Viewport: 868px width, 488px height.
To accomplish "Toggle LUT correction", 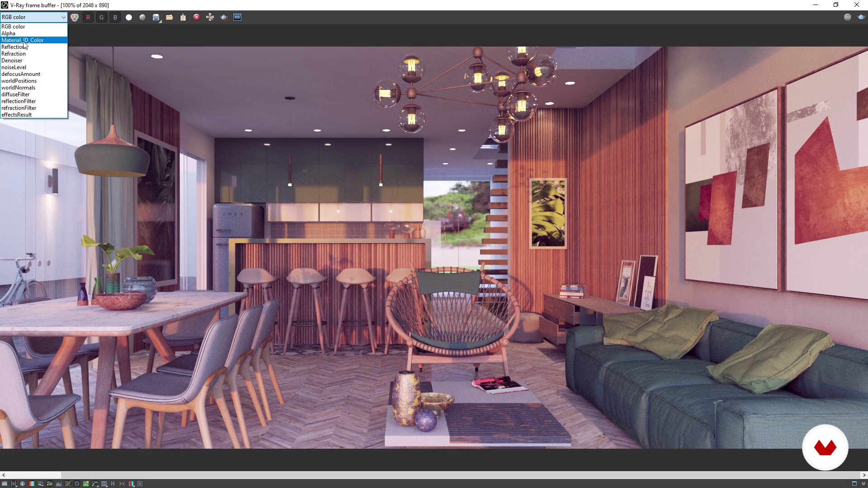I will click(x=104, y=483).
